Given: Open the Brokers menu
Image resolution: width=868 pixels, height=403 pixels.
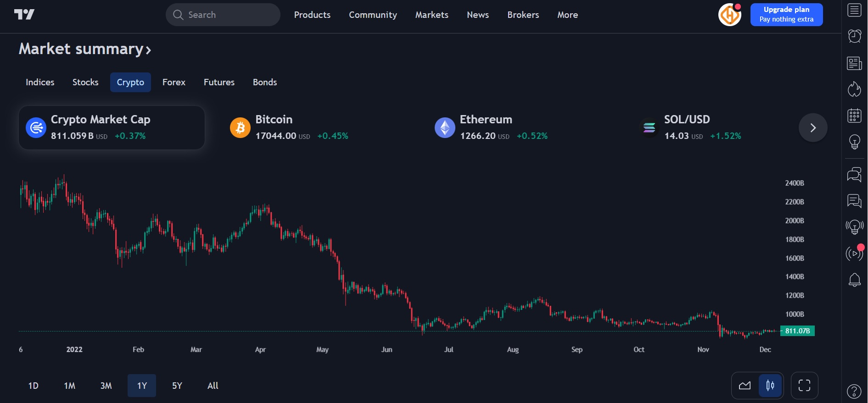Looking at the screenshot, I should 523,15.
